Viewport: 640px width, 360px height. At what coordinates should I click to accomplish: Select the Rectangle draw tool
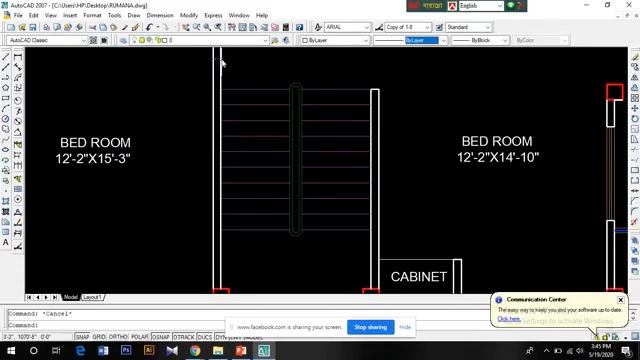(6, 98)
